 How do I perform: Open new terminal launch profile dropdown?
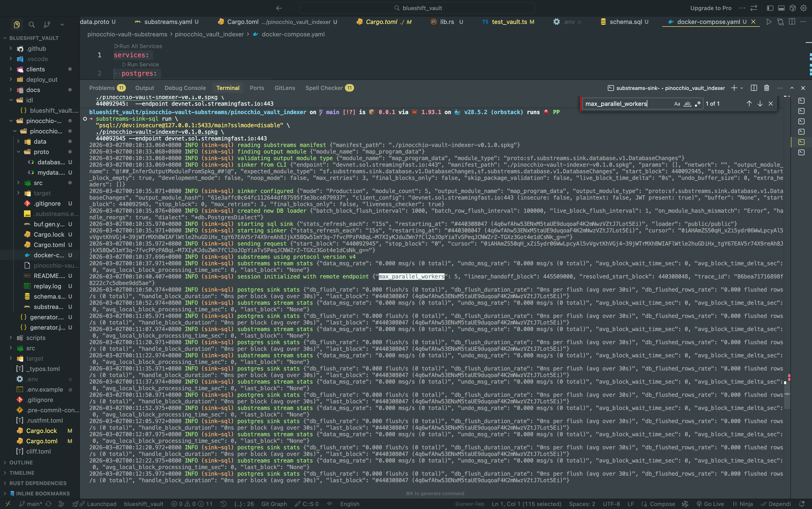[x=742, y=88]
